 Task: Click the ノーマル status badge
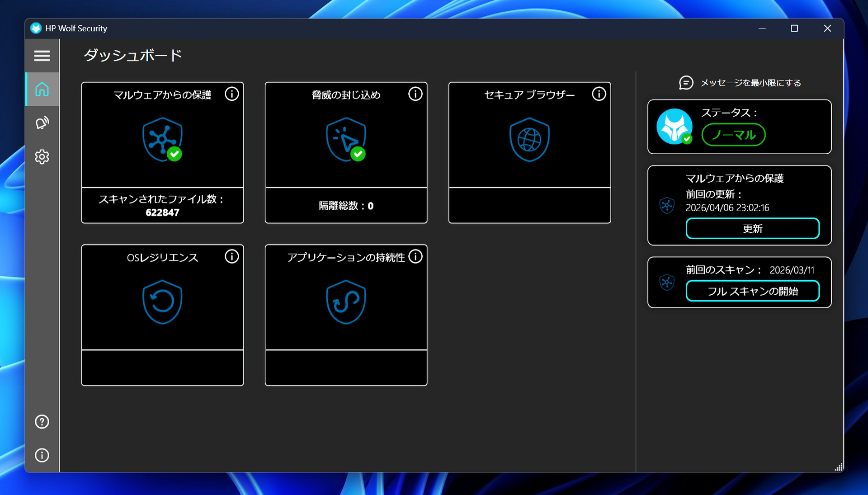point(733,135)
